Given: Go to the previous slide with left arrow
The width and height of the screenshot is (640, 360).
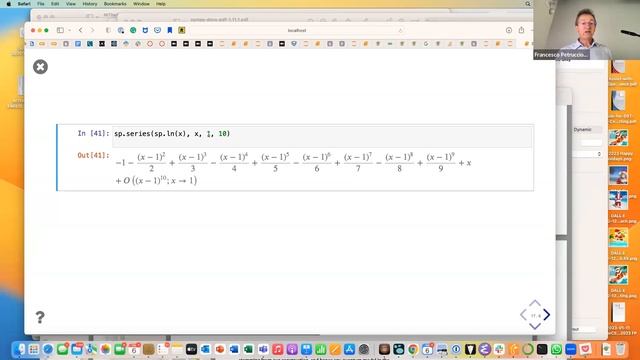Looking at the screenshot, I should [x=523, y=315].
